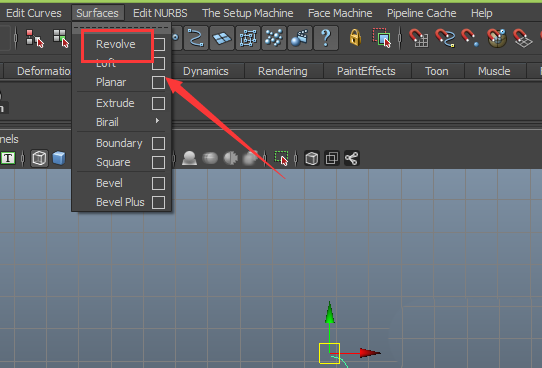Image resolution: width=542 pixels, height=368 pixels.
Task: Click the highlight selection mode icon
Action: 382,38
